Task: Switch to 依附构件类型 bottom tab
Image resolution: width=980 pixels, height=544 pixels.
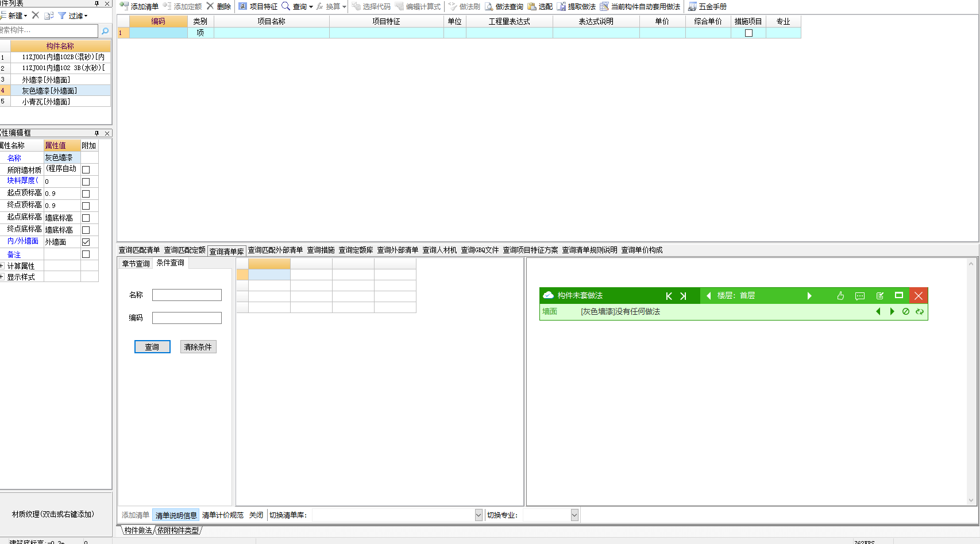Action: [x=178, y=530]
